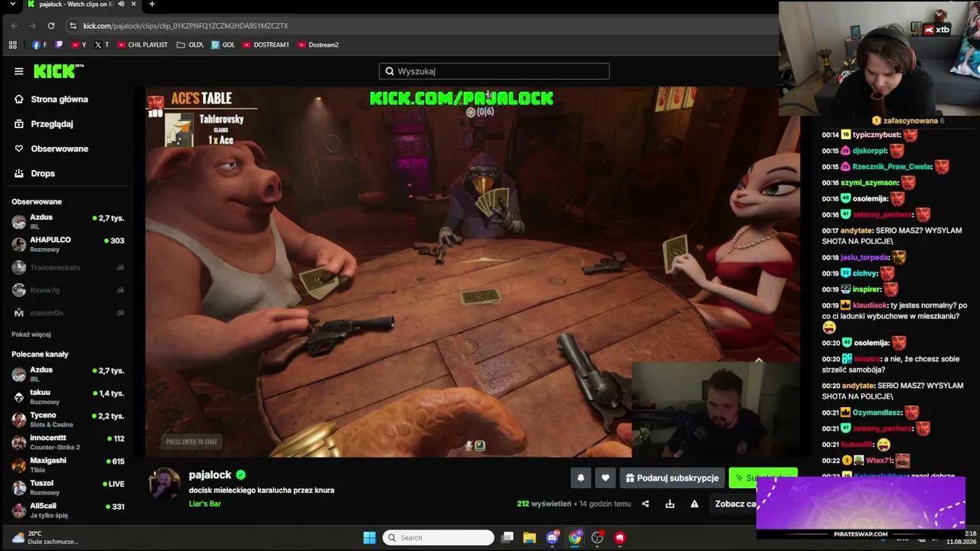Click the '14 godzin temu' timestamp

click(x=605, y=504)
